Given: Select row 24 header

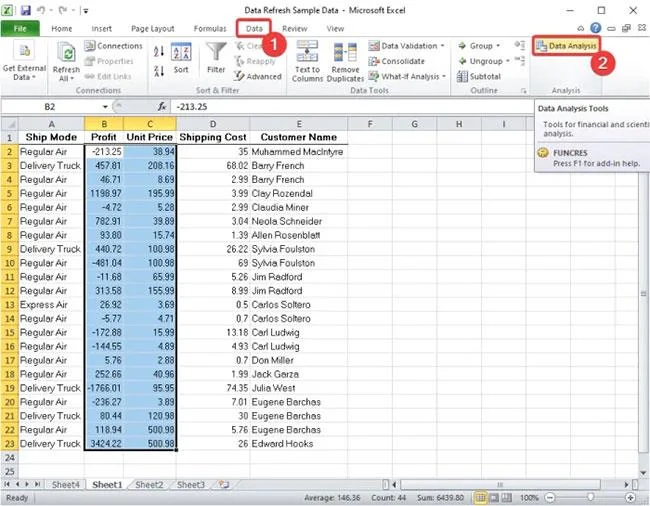Looking at the screenshot, I should click(x=10, y=458).
